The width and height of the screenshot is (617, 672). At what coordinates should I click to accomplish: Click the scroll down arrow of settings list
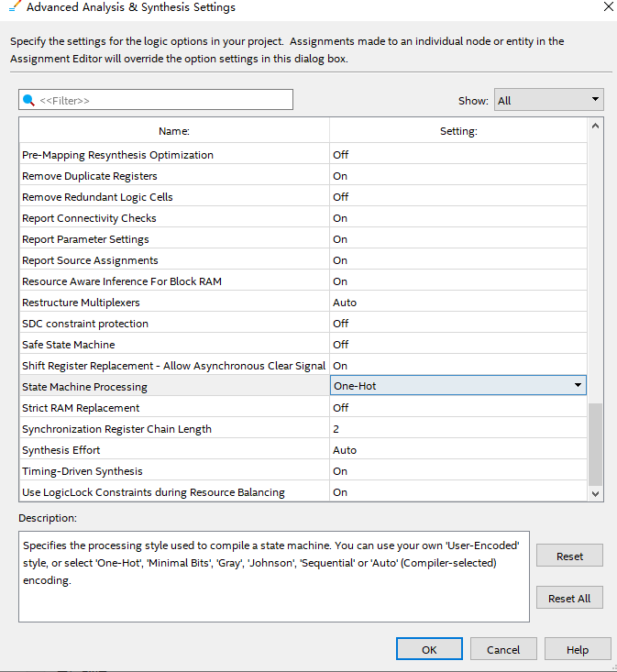click(595, 492)
